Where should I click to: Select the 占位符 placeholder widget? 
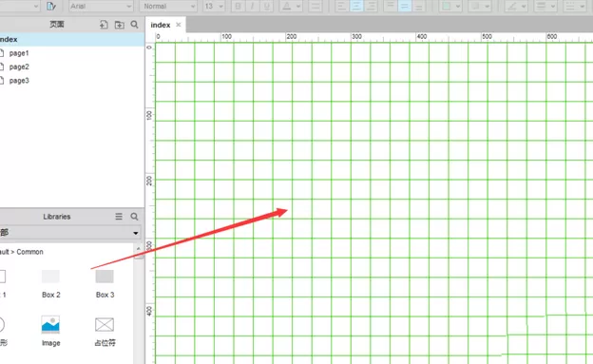[105, 325]
